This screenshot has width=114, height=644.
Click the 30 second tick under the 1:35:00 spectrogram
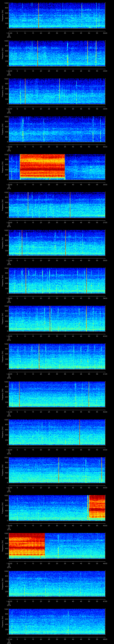pyautogui.click(x=57, y=184)
